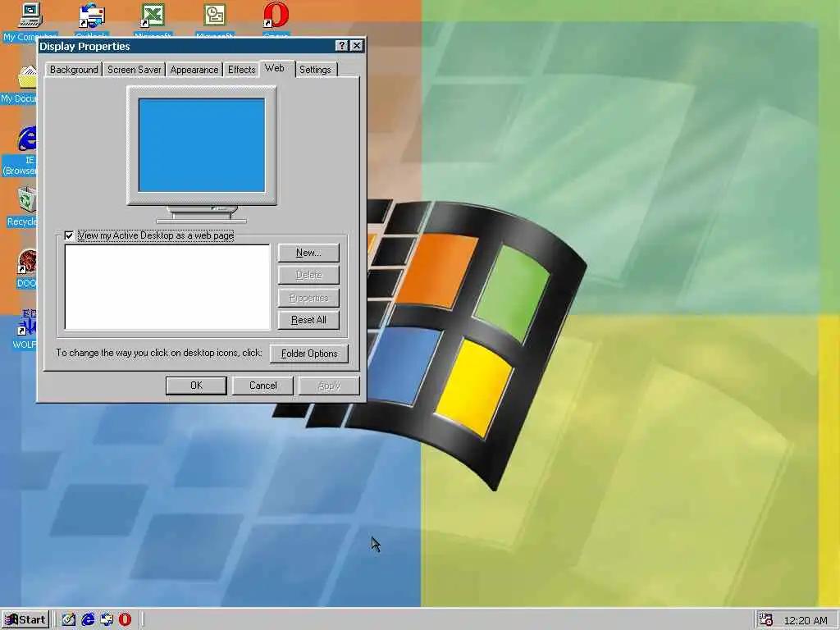Switch to the Background tab
The height and width of the screenshot is (630, 840).
(74, 70)
